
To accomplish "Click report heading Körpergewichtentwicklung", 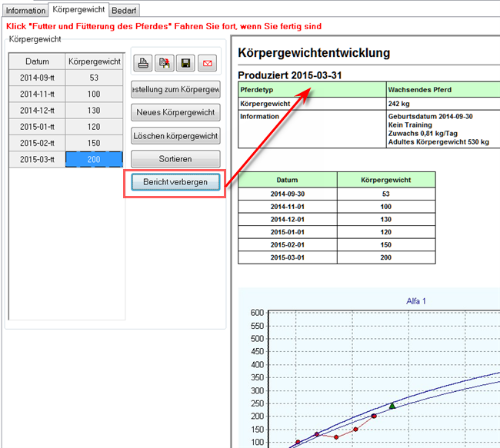I will tap(314, 53).
